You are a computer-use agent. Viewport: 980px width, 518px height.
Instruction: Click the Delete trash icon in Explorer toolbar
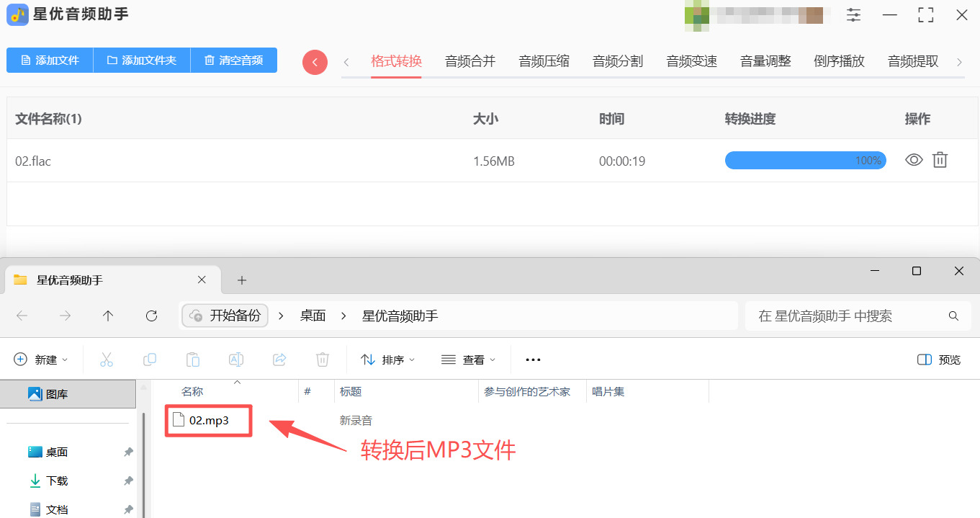coord(323,360)
